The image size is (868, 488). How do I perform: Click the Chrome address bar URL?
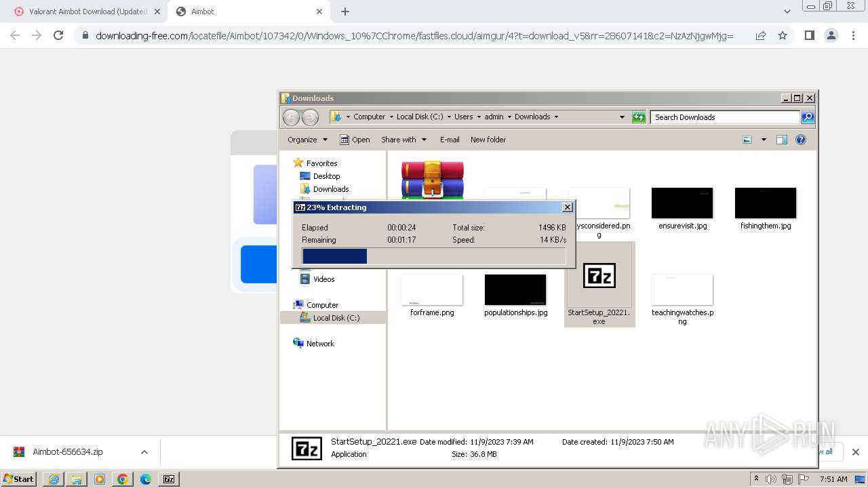tap(414, 36)
